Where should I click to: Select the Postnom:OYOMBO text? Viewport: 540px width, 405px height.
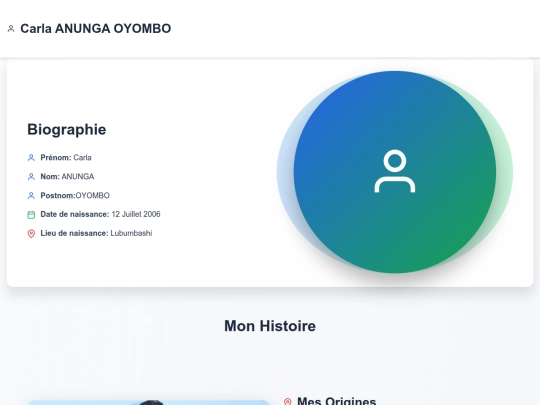(x=75, y=196)
